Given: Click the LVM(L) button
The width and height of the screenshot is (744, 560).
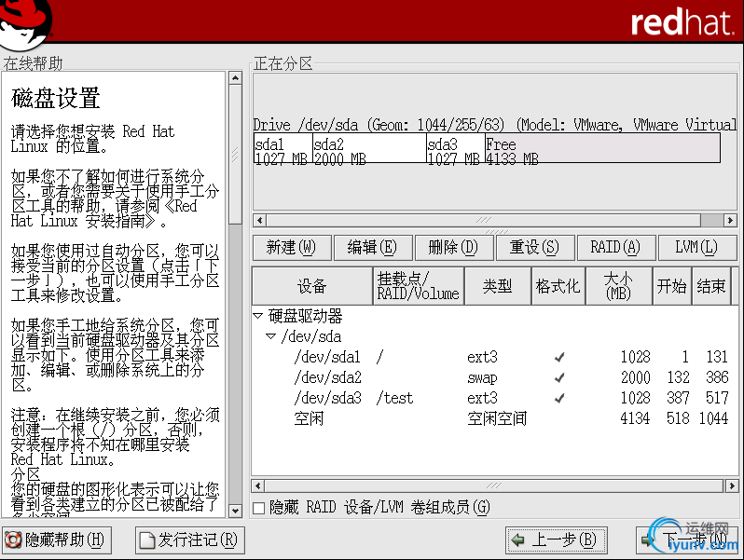Looking at the screenshot, I should point(697,248).
